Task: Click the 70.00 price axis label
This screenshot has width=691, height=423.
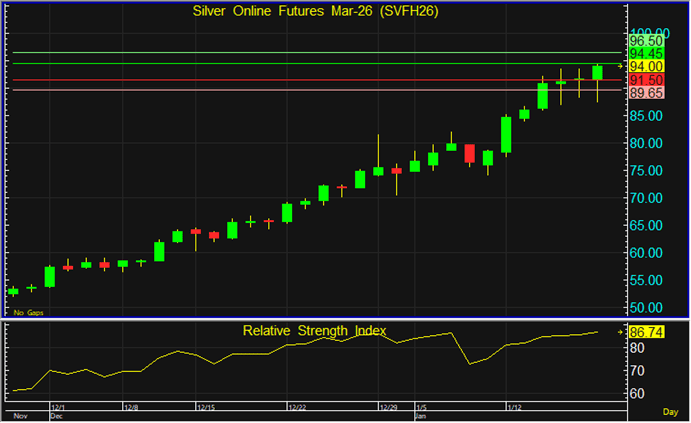Action: [647, 198]
